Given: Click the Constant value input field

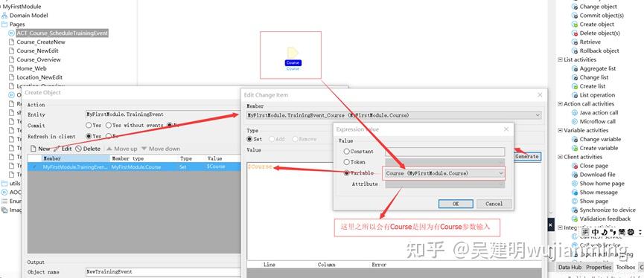Looking at the screenshot, I should tap(444, 152).
